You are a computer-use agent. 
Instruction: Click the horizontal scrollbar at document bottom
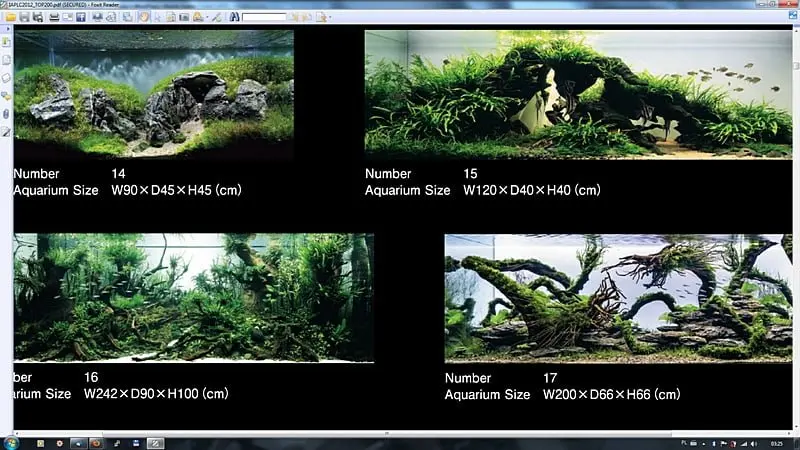[x=386, y=434]
